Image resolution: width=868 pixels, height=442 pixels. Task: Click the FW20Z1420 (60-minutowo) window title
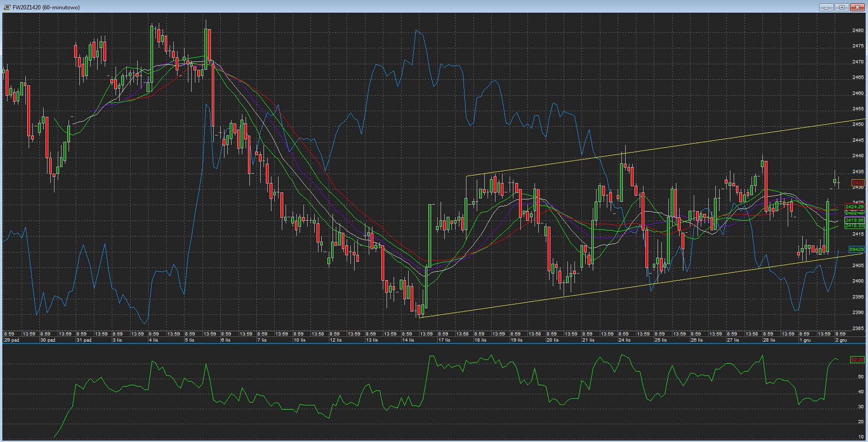click(x=46, y=7)
